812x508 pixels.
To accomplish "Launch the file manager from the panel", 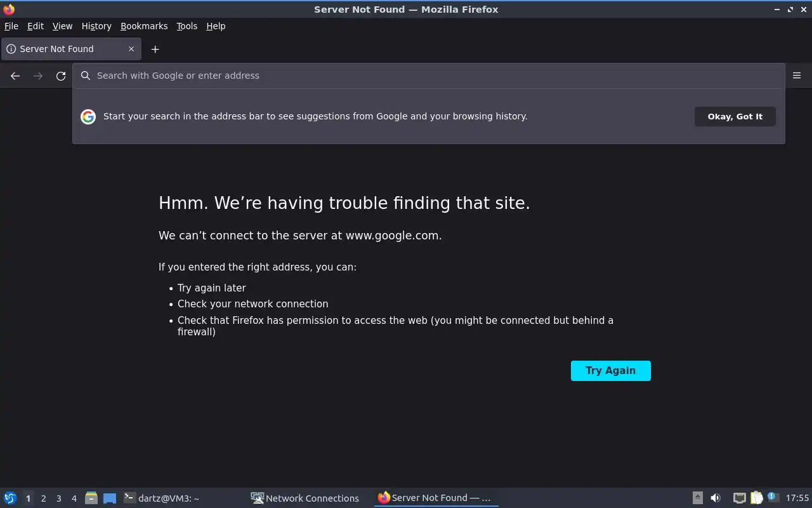I will (x=91, y=498).
